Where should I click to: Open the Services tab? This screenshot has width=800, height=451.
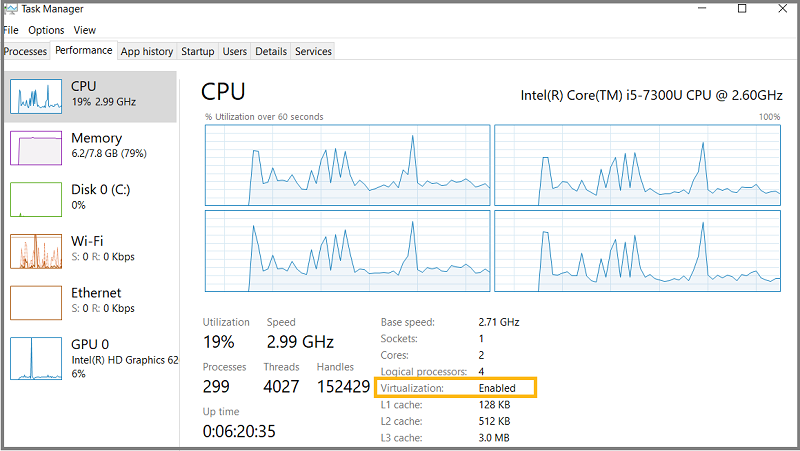[313, 51]
